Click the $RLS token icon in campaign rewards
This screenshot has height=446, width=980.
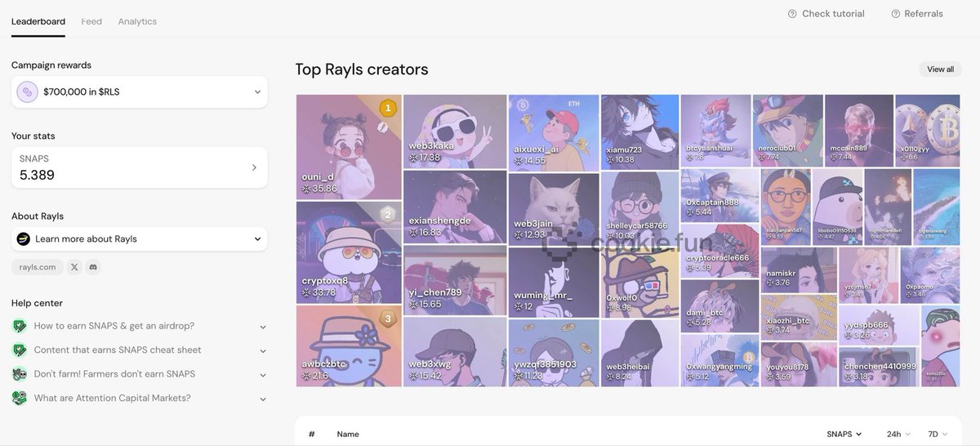[x=28, y=92]
